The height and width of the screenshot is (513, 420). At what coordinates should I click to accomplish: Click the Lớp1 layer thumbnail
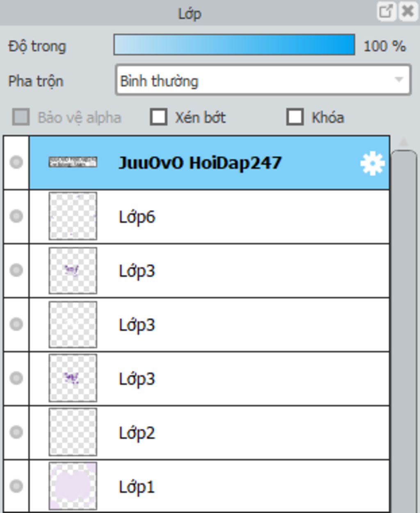(x=73, y=486)
